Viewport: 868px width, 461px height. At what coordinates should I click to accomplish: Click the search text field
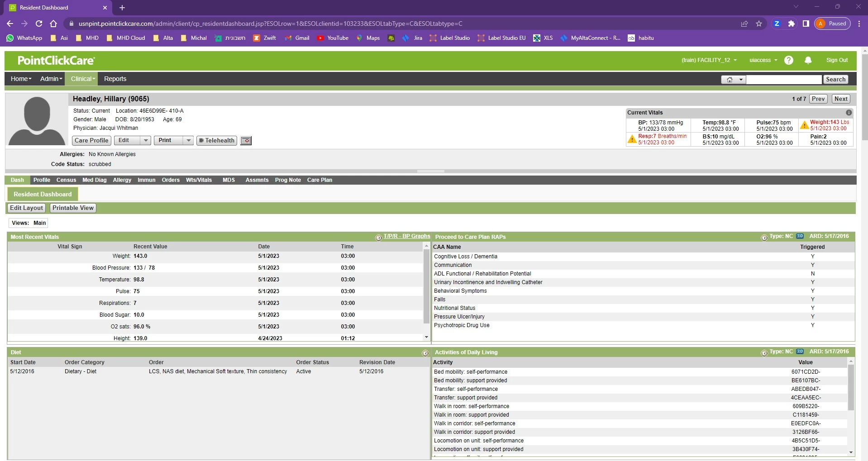783,80
